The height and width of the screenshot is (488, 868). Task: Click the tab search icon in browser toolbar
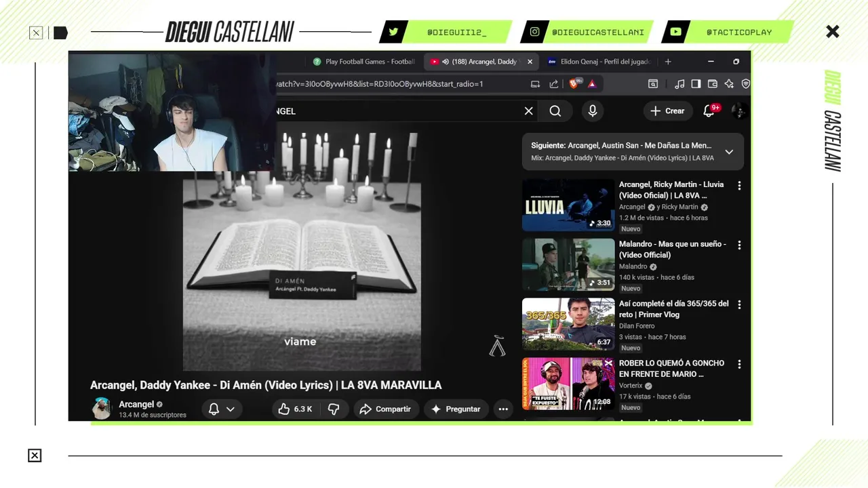pos(653,84)
